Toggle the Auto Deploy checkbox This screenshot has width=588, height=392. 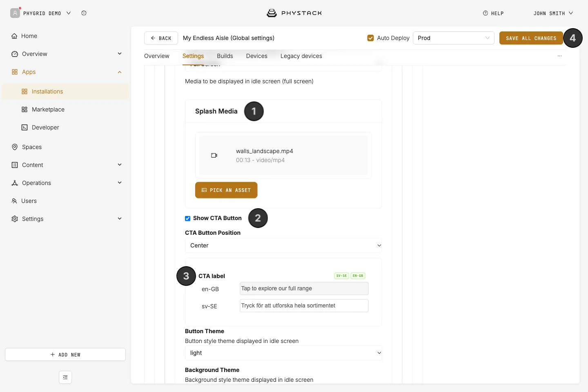pos(371,38)
